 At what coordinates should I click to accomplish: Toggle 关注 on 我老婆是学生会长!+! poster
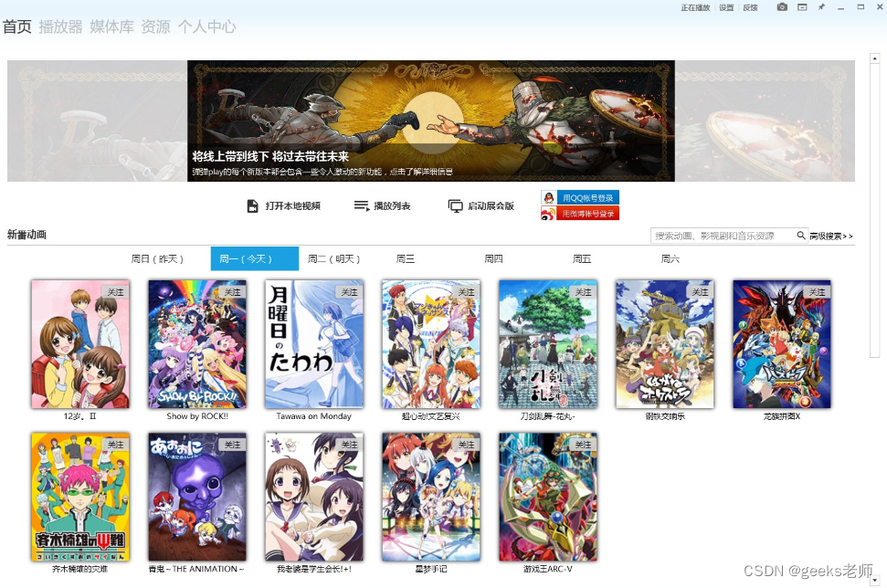click(350, 445)
